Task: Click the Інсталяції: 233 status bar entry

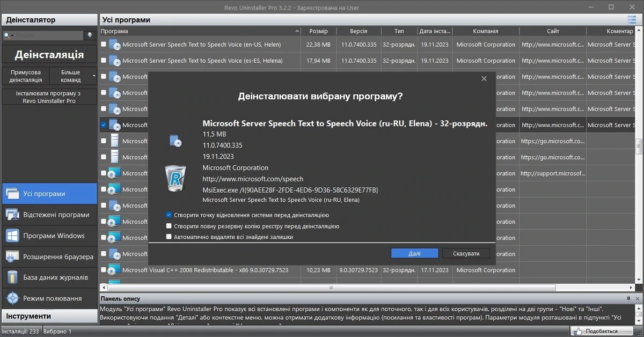Action: pos(21,332)
